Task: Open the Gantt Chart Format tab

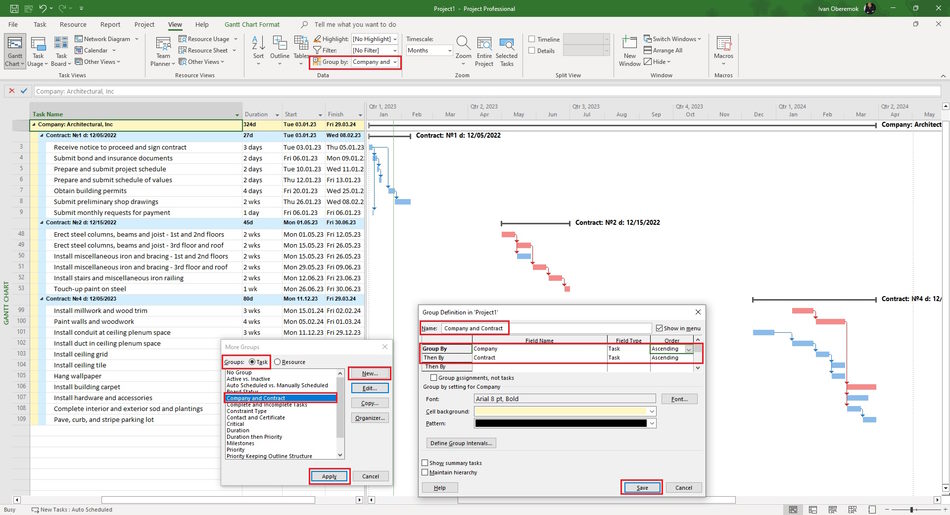Action: (x=252, y=24)
